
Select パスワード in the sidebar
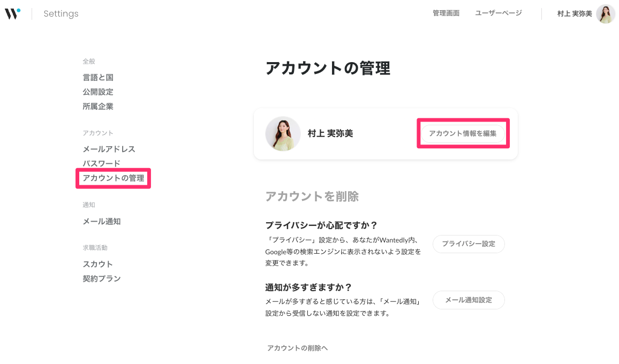(101, 164)
